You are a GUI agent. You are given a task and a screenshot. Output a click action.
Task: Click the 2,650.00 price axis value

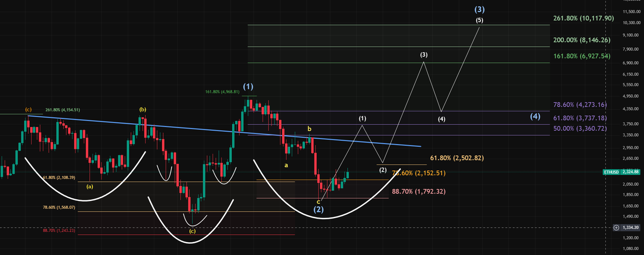[x=631, y=157]
